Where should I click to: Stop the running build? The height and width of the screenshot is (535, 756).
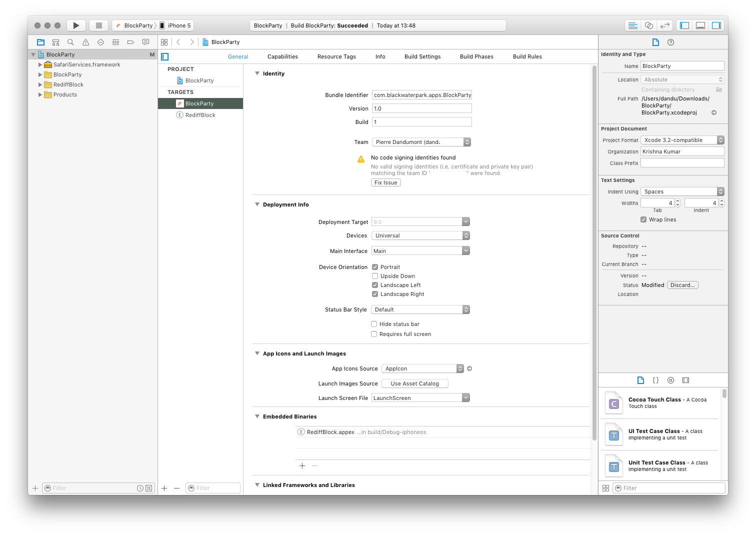pyautogui.click(x=98, y=25)
